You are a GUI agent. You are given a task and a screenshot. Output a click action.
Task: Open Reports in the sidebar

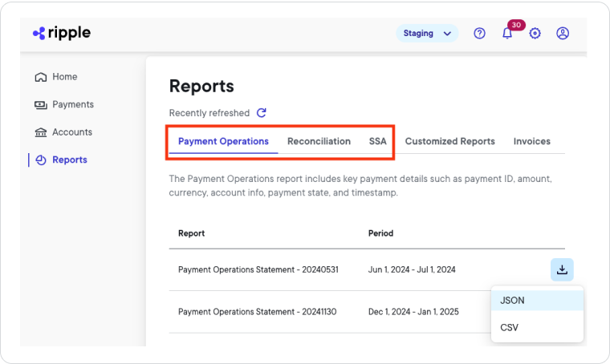click(x=69, y=160)
